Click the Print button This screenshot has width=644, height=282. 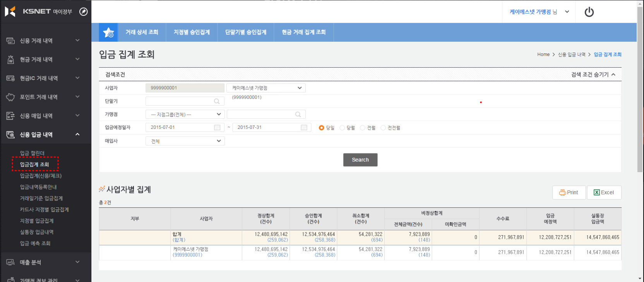coord(569,193)
